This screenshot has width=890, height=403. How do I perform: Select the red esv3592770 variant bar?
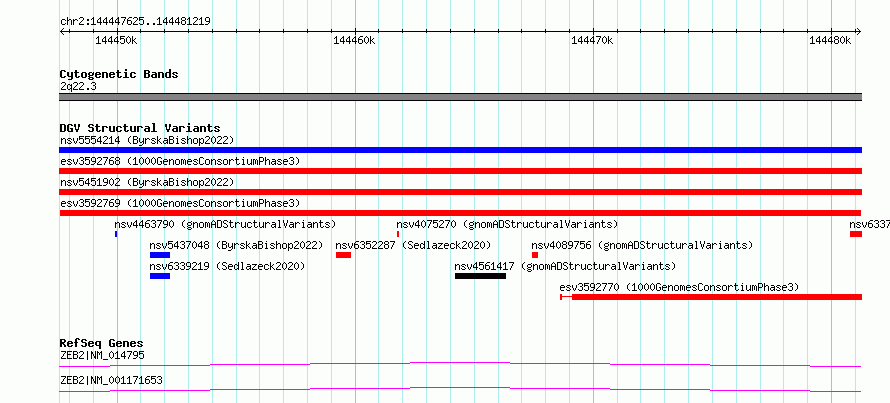tap(711, 297)
